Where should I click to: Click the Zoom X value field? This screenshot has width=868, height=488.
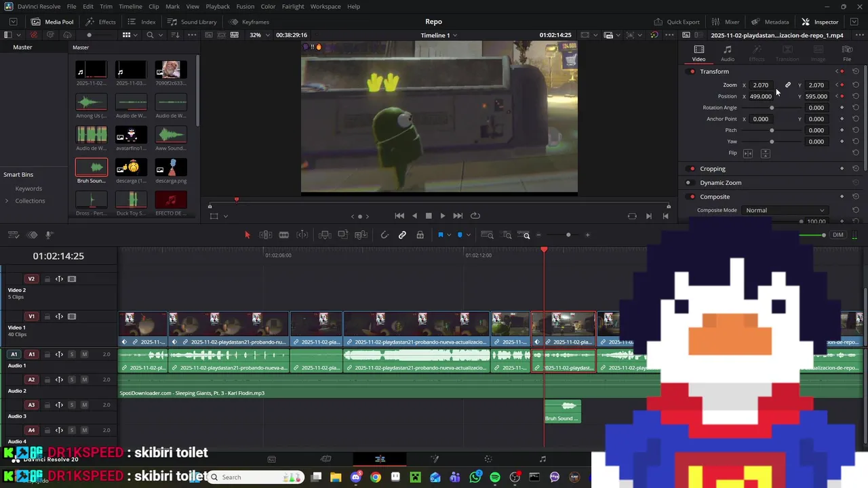click(x=761, y=85)
